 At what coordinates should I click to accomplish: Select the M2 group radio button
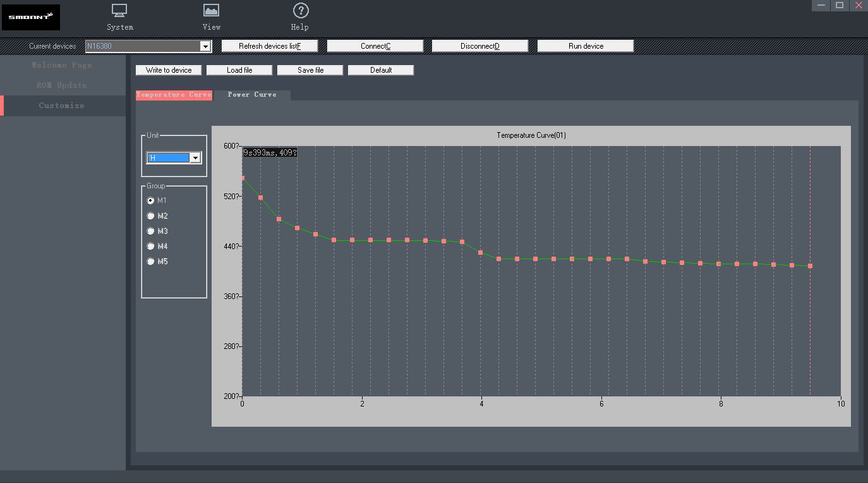(150, 216)
